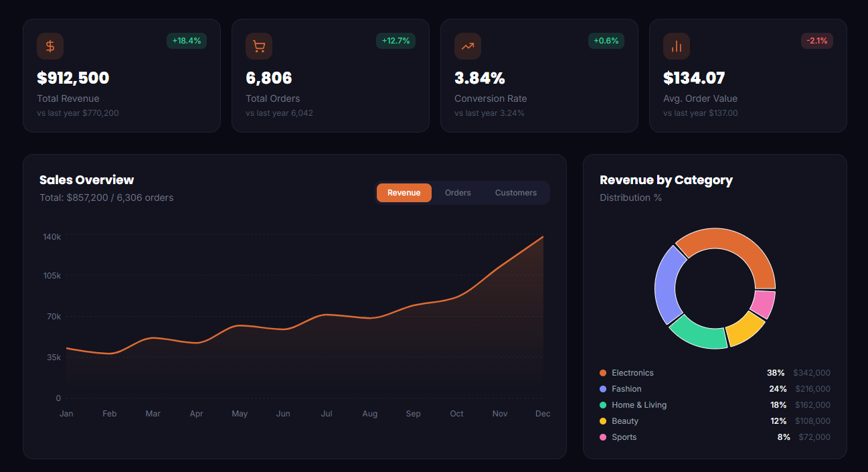Click the 35k y-axis label
The width and height of the screenshot is (868, 472).
[54, 358]
